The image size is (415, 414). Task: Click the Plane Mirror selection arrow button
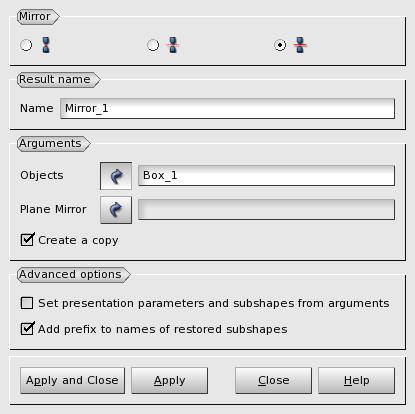click(116, 210)
